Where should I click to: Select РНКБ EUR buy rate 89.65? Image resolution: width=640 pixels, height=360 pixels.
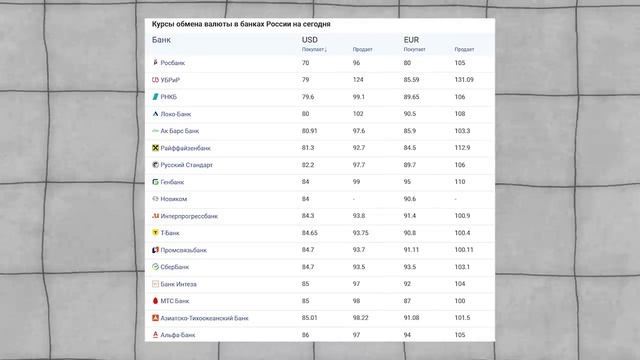[x=411, y=97]
